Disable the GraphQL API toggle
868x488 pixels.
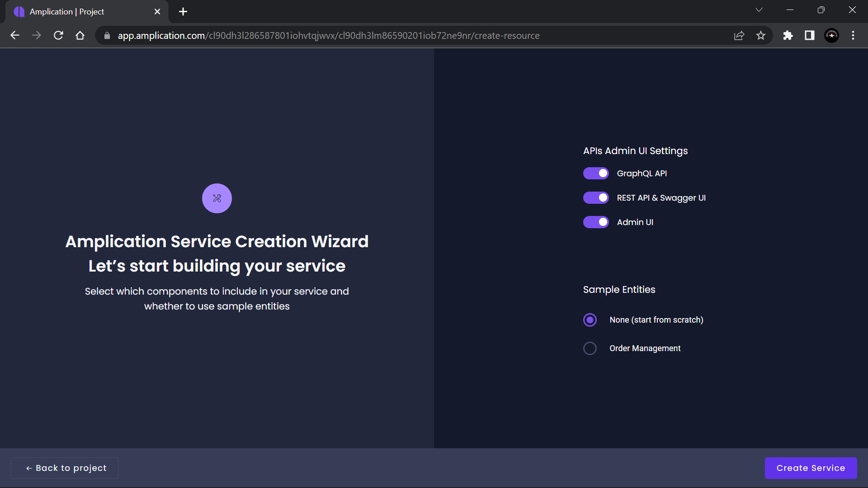[596, 173]
